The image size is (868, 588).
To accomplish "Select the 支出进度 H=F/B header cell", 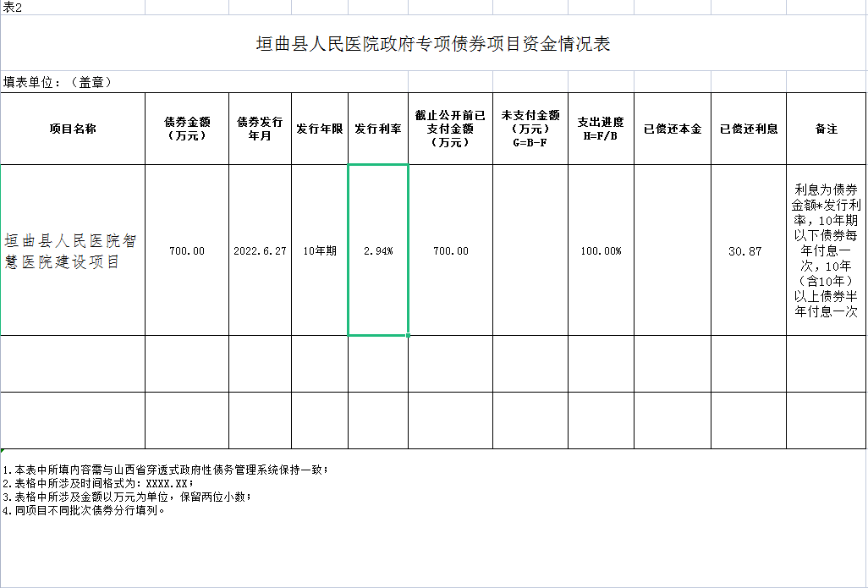I will click(602, 129).
